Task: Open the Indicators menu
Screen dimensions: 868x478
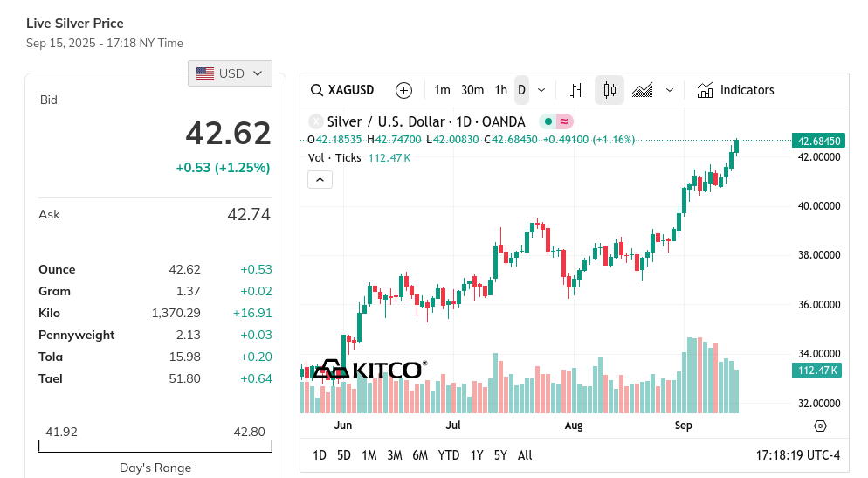Action: [735, 90]
